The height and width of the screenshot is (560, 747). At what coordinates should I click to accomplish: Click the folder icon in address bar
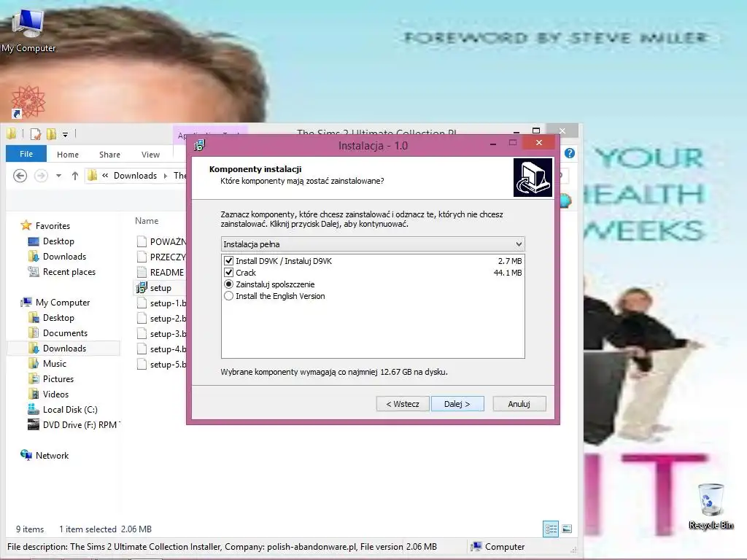[x=93, y=176]
